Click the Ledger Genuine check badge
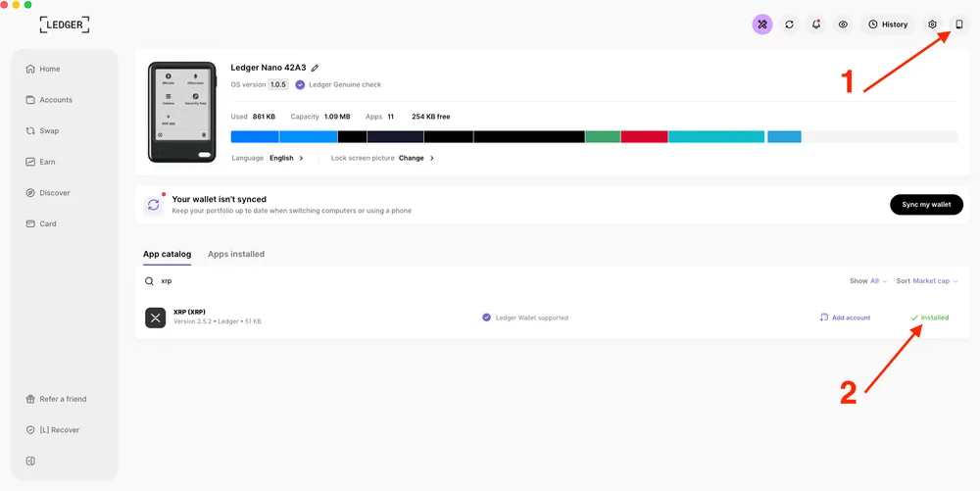This screenshot has height=491, width=980. tap(338, 84)
